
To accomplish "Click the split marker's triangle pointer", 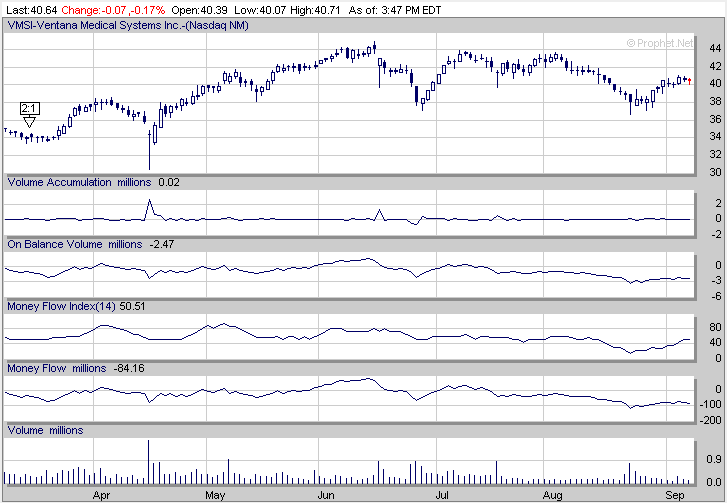I will tap(29, 122).
